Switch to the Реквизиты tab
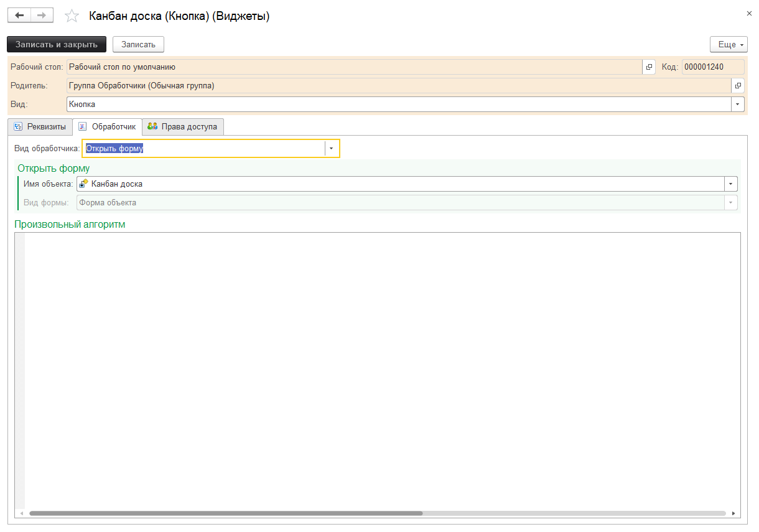 click(x=40, y=127)
